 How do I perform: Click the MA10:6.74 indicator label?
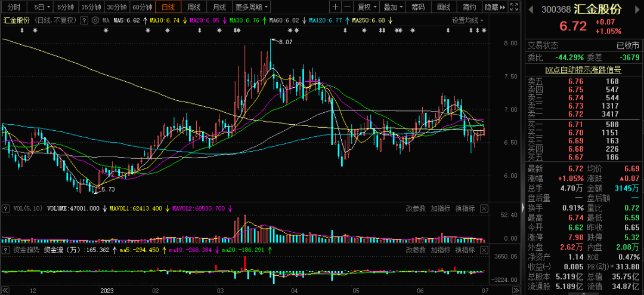165,20
